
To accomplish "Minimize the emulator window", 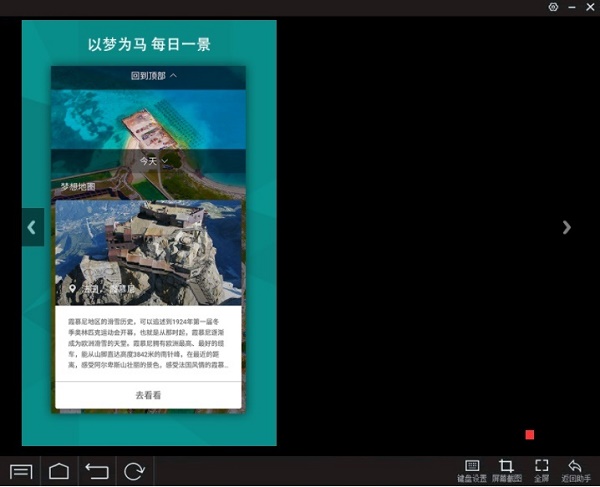I will (572, 7).
